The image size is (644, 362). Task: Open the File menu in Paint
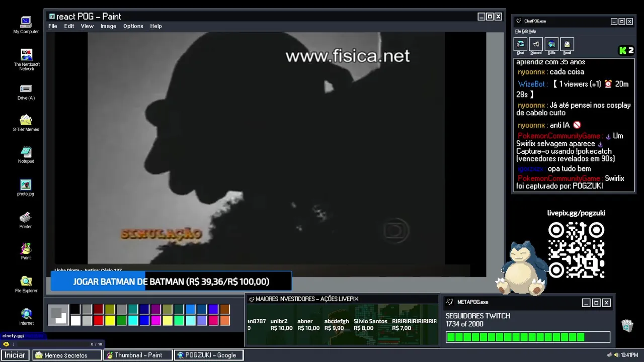pyautogui.click(x=52, y=26)
